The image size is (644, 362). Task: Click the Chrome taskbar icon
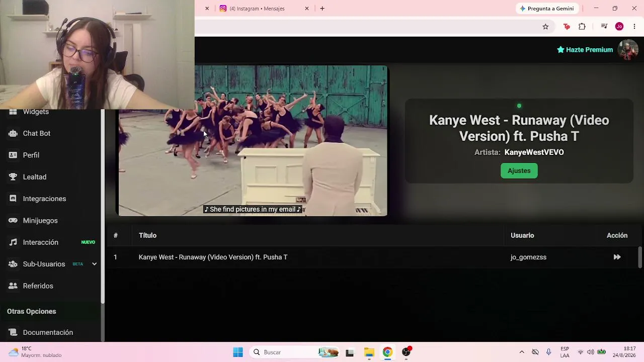coord(387,352)
